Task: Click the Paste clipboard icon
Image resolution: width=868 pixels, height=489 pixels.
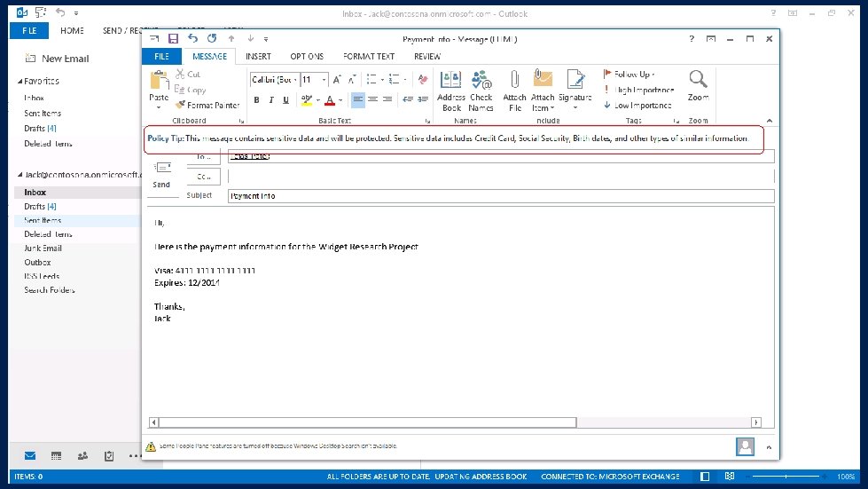Action: click(x=160, y=80)
